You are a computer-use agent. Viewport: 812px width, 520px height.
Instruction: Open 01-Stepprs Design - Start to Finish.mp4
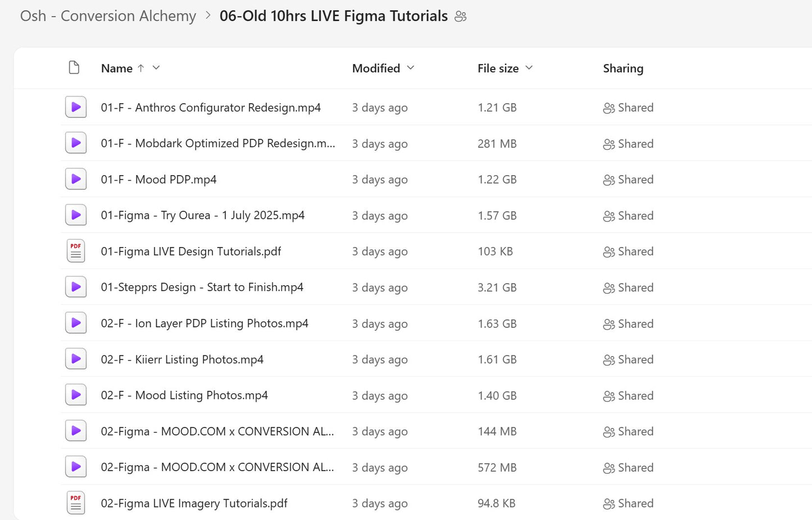[x=202, y=287]
